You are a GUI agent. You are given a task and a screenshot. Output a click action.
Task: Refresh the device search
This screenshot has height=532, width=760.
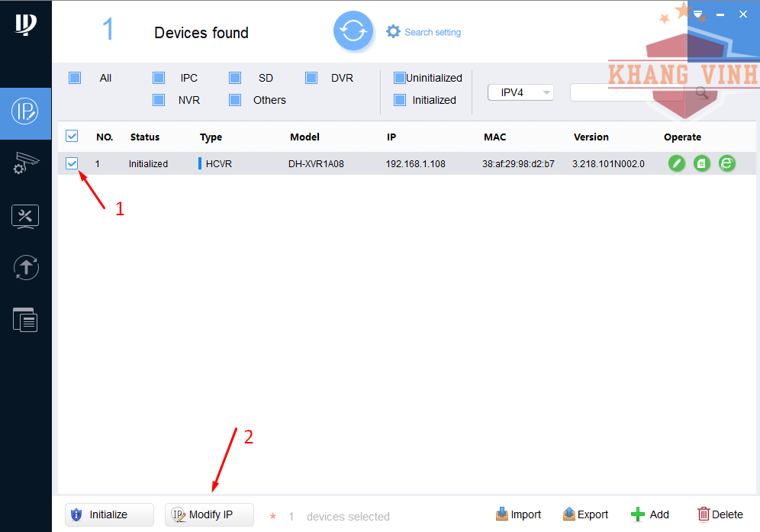(x=353, y=31)
